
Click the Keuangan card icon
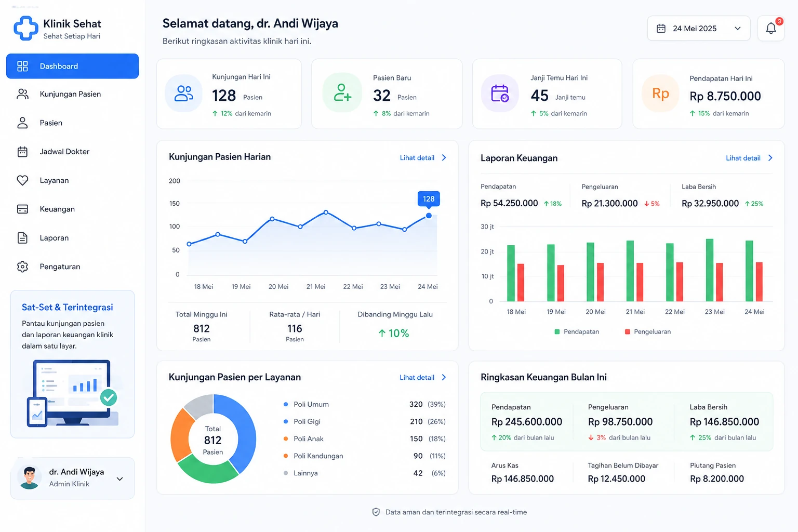pyautogui.click(x=22, y=209)
